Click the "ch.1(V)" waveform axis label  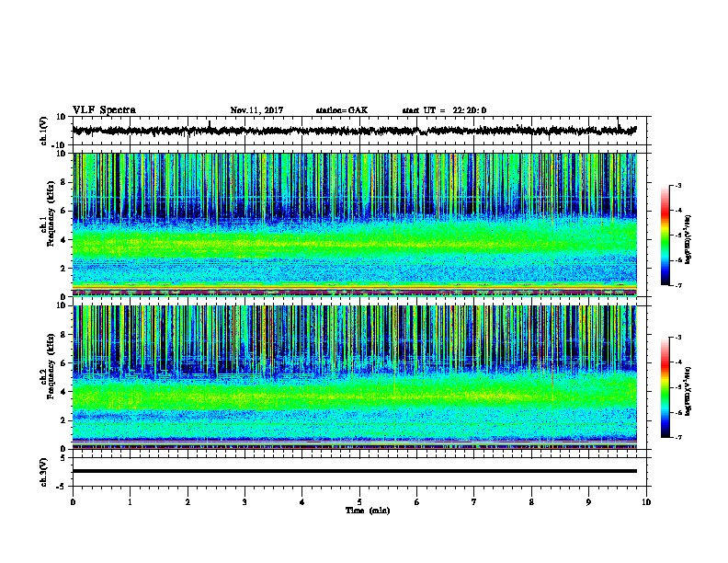pos(44,131)
